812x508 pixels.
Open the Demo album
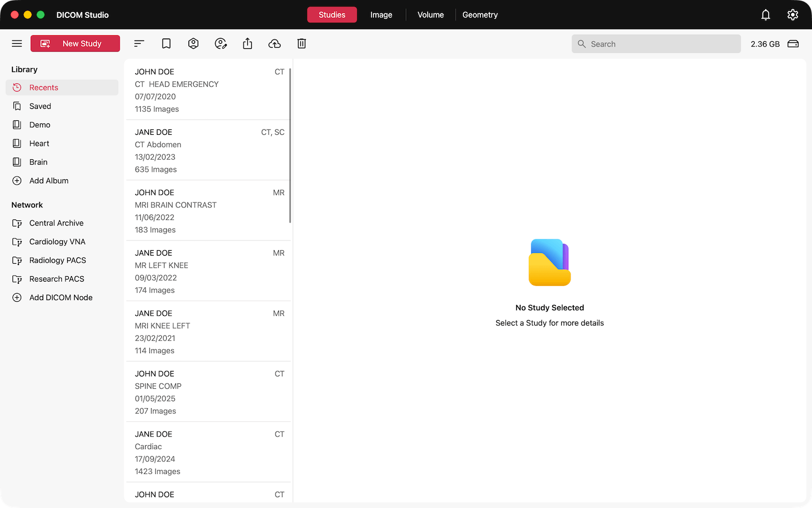point(62,125)
